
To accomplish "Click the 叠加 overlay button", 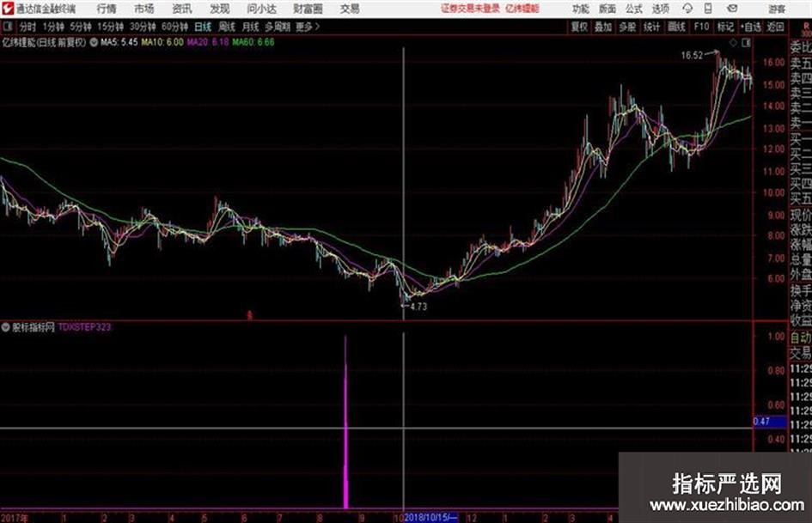I will pyautogui.click(x=603, y=27).
